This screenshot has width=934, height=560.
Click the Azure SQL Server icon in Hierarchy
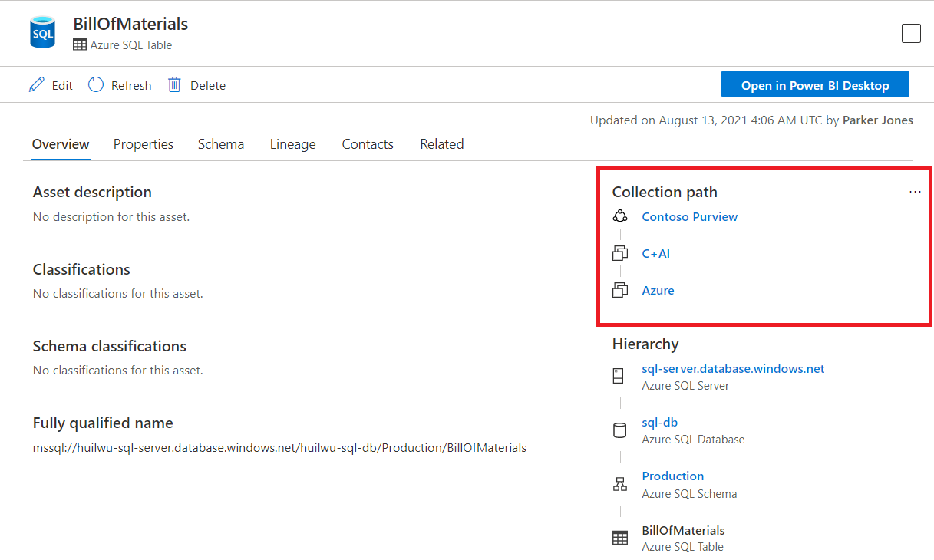click(x=620, y=375)
